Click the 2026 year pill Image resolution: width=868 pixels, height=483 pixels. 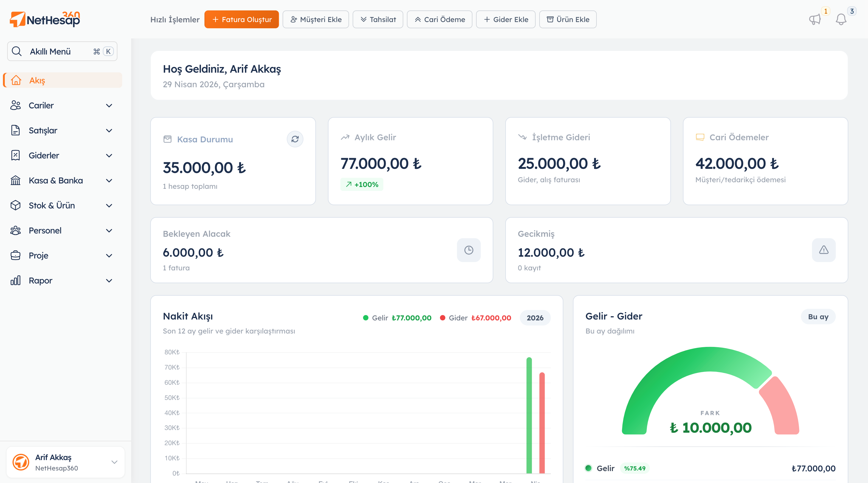535,318
